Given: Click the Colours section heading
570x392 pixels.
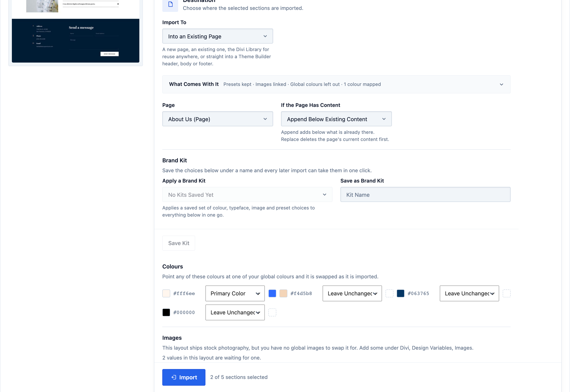Looking at the screenshot, I should click(x=173, y=266).
